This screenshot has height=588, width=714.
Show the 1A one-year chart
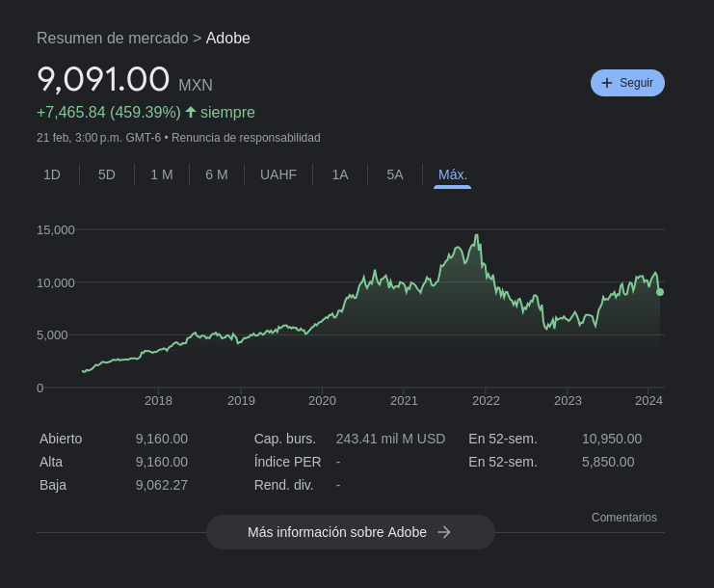340,174
